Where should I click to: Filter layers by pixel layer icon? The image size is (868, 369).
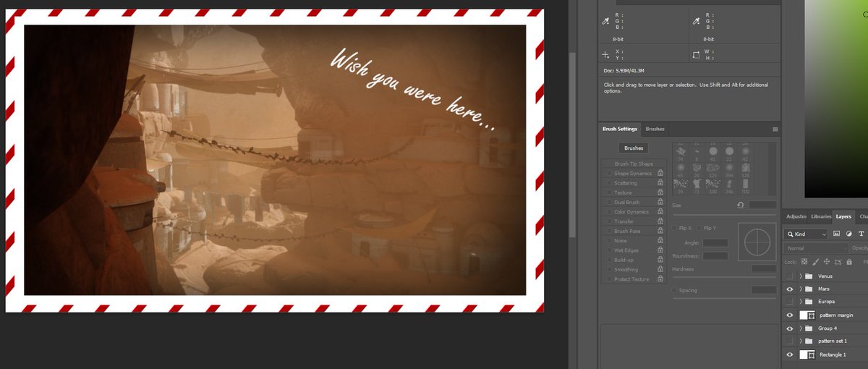click(836, 234)
